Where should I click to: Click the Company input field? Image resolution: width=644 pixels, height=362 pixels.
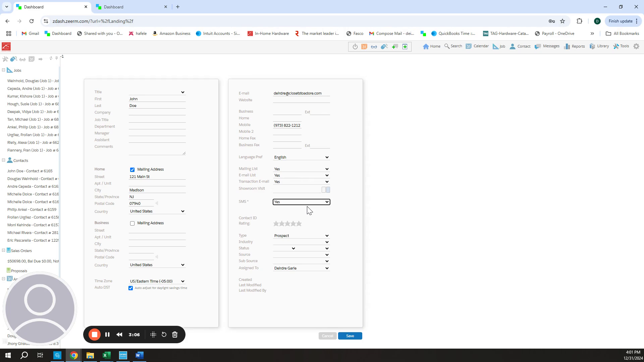[157, 113]
